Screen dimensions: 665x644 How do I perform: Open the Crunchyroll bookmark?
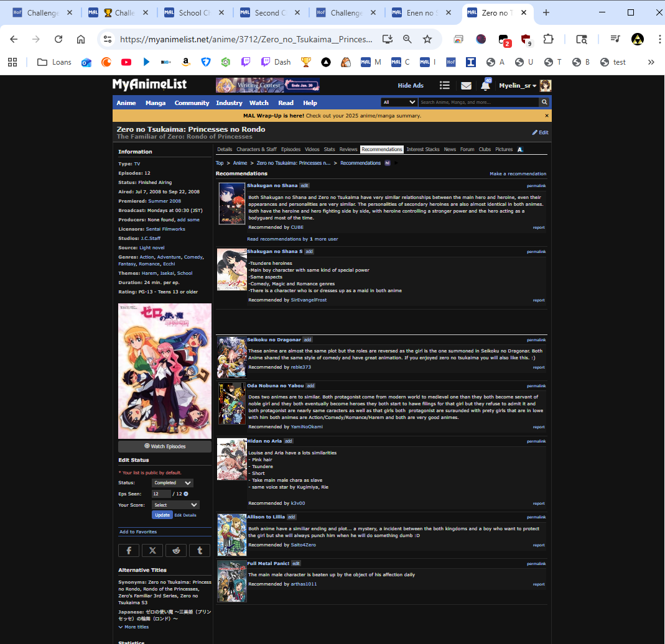click(x=106, y=62)
